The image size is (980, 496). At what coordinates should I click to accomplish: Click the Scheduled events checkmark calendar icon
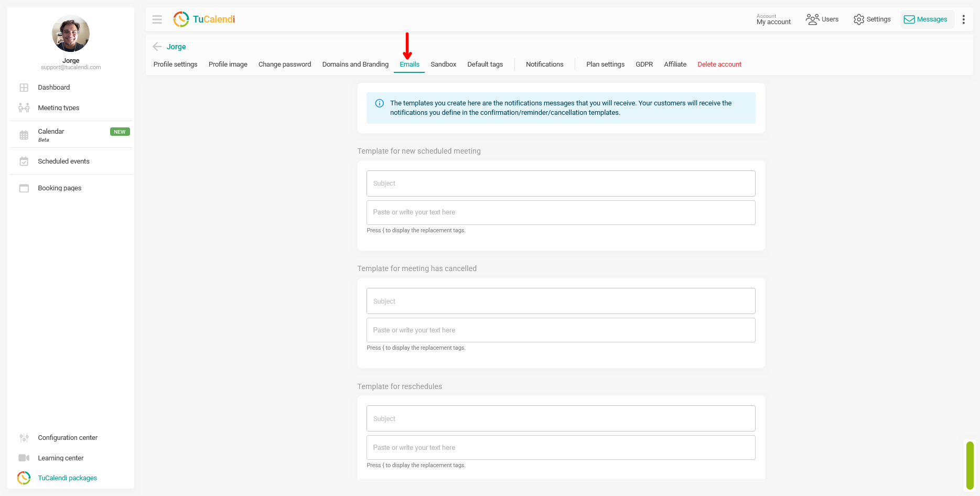[24, 161]
